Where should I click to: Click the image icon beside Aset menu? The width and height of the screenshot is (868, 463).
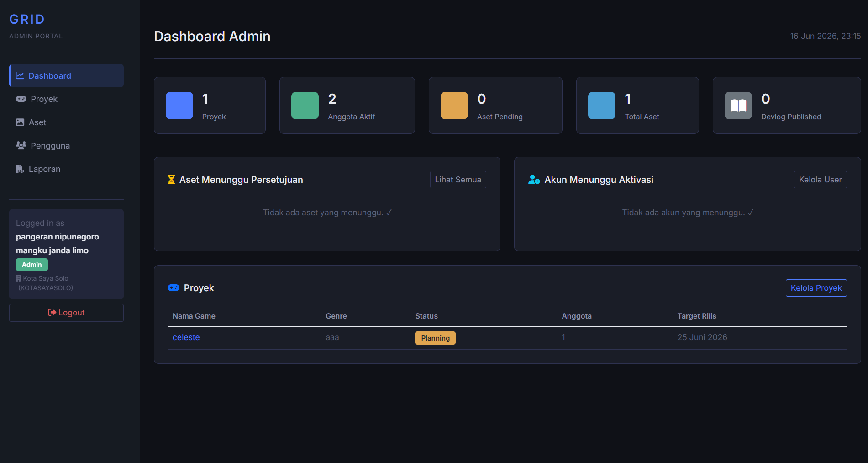point(20,122)
